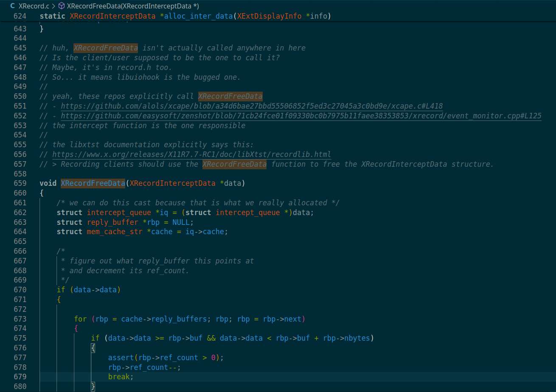Open the x.org recordlib.html link

pos(192,154)
